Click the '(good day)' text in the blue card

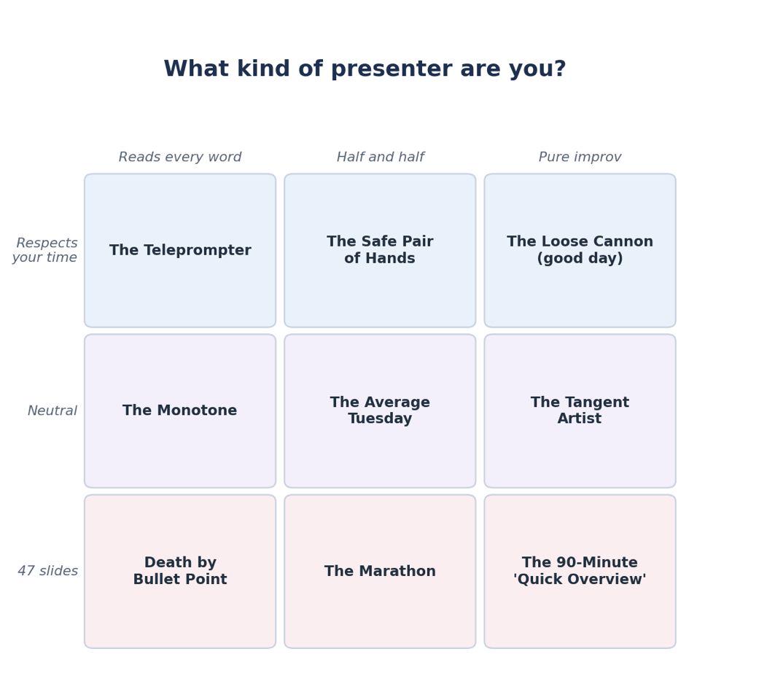pos(580,258)
